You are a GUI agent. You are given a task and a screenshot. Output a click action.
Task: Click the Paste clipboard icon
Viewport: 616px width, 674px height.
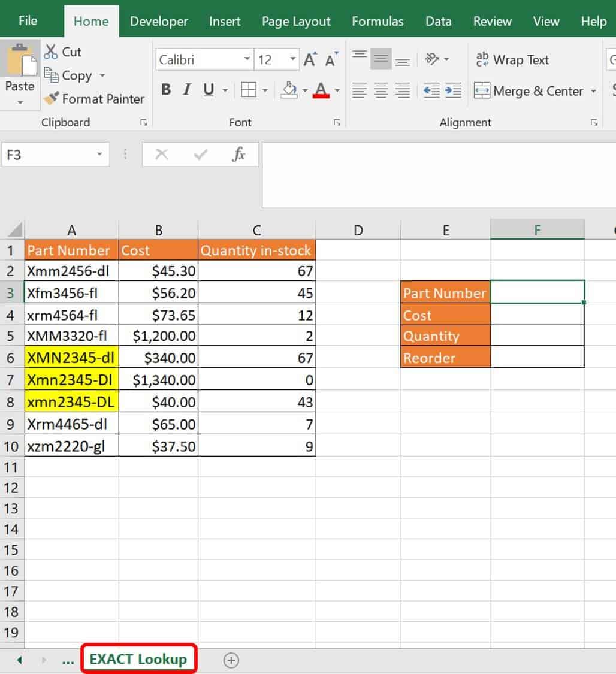20,60
